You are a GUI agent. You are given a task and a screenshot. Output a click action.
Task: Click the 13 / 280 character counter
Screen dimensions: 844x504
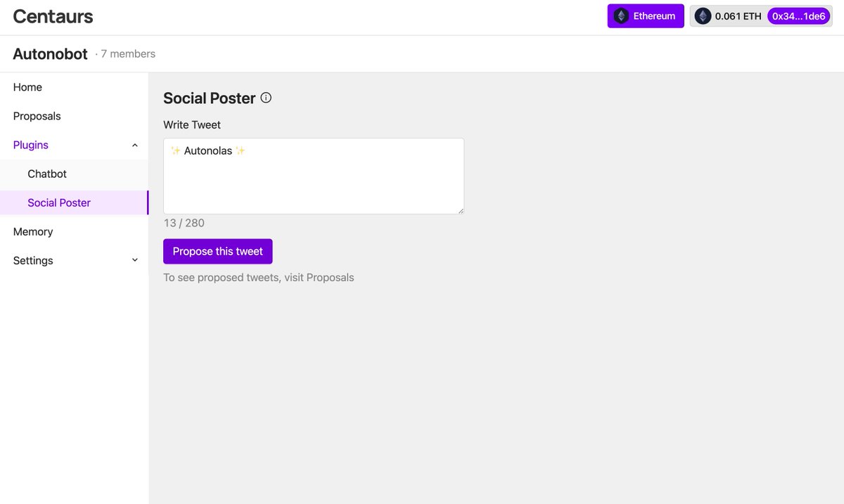(x=184, y=223)
